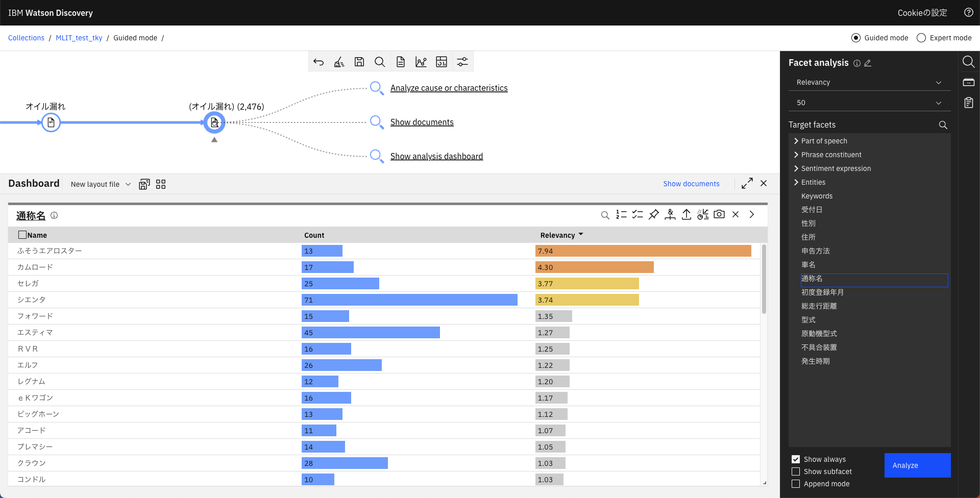
Task: Expand the Phrase constituent facet group
Action: (x=796, y=155)
